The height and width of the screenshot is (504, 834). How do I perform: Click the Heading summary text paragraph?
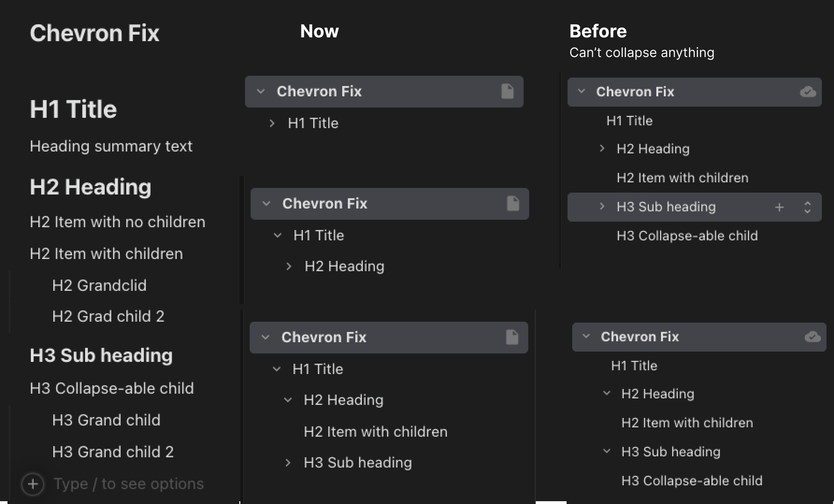(x=111, y=146)
